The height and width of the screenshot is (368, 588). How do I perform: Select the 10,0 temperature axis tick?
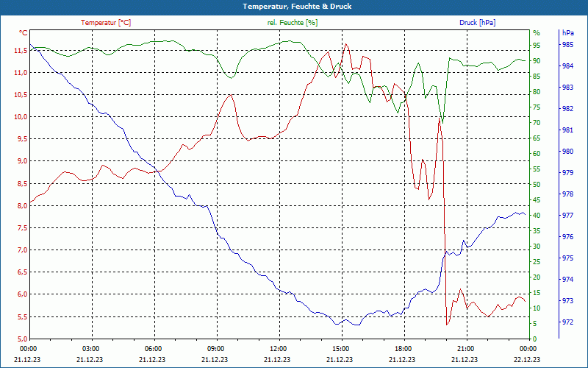click(21, 117)
